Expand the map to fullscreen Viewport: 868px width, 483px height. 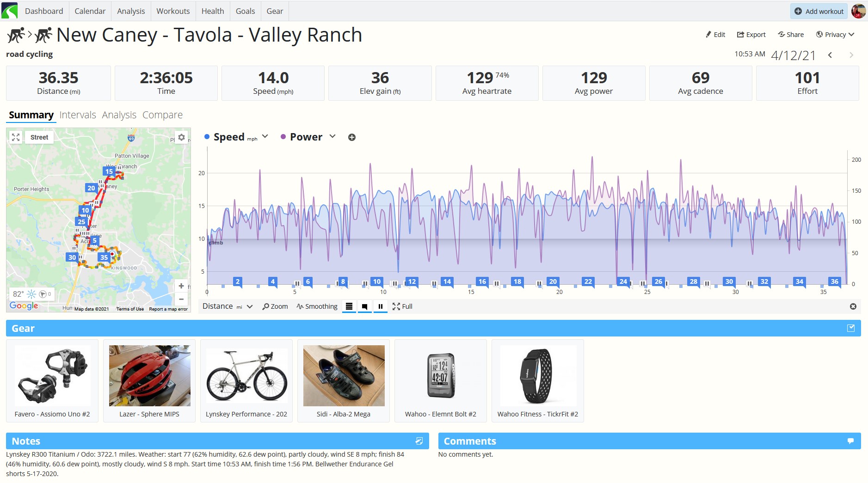(16, 137)
